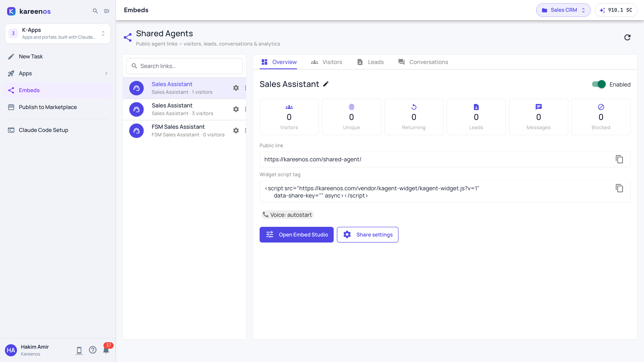This screenshot has width=644, height=362.
Task: Switch to the Leads tab
Action: pos(370,62)
